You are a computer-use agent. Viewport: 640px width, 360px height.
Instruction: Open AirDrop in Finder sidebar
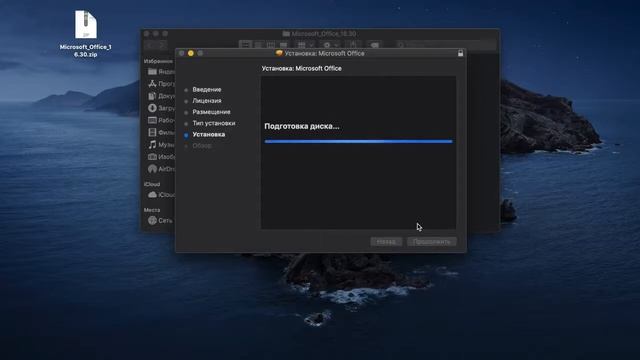pos(161,169)
